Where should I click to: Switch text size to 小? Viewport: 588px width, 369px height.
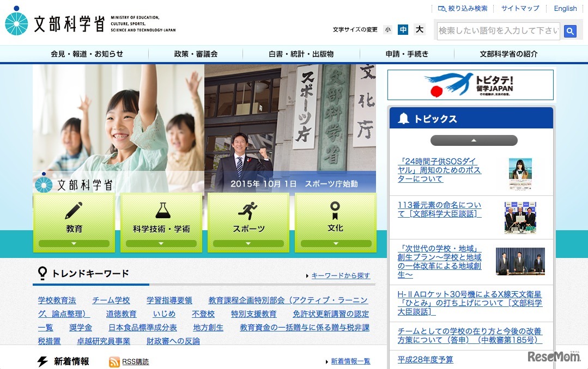(387, 29)
